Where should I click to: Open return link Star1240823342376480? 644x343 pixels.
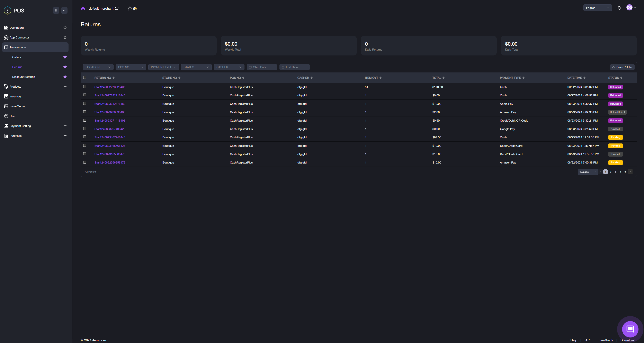(110, 104)
